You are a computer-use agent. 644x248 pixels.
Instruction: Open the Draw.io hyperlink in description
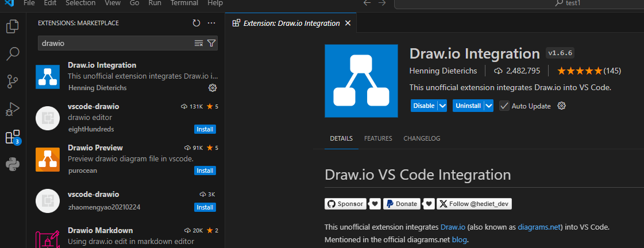tap(453, 227)
